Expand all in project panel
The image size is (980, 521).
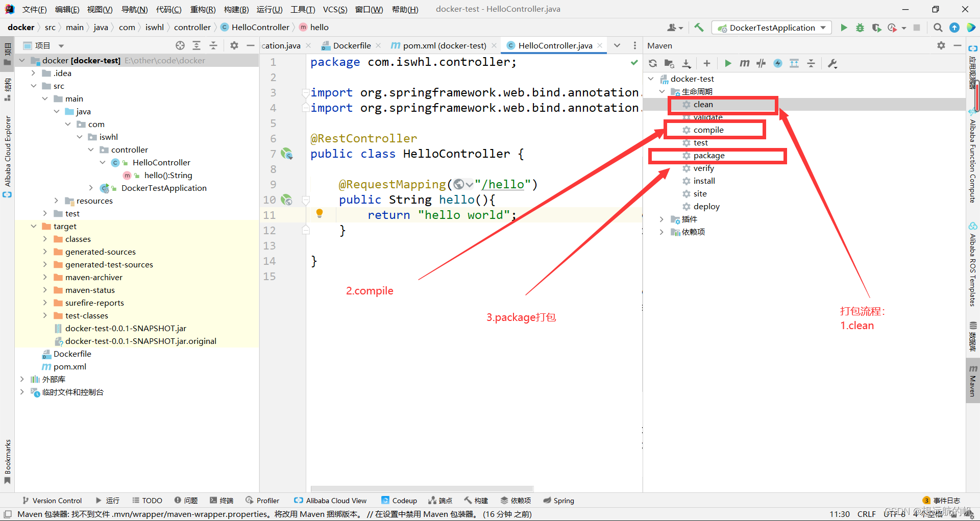[x=197, y=45]
